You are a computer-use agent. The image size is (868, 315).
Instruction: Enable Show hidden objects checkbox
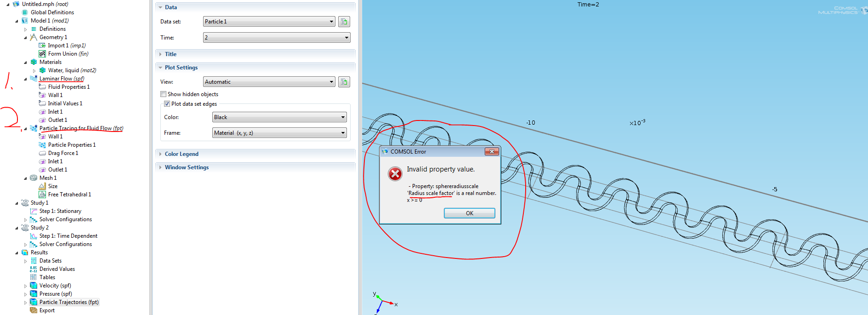(x=163, y=94)
